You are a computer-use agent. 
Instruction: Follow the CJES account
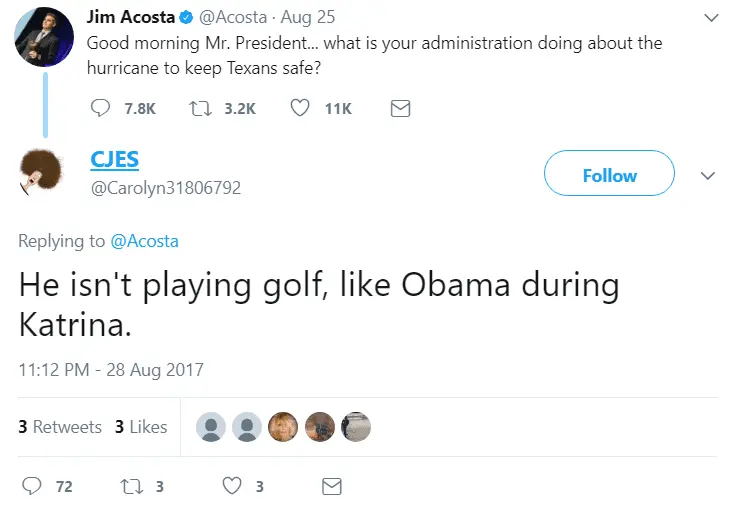click(609, 175)
